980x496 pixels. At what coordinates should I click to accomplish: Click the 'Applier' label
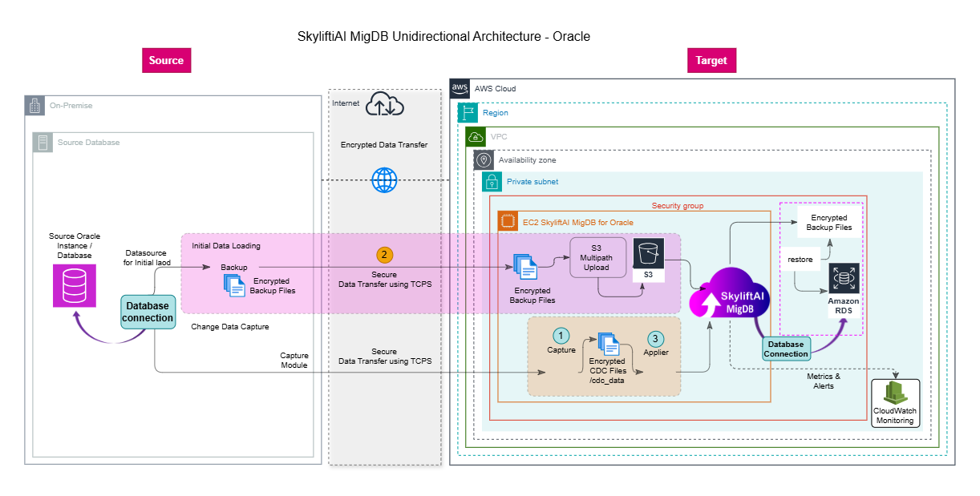click(656, 352)
